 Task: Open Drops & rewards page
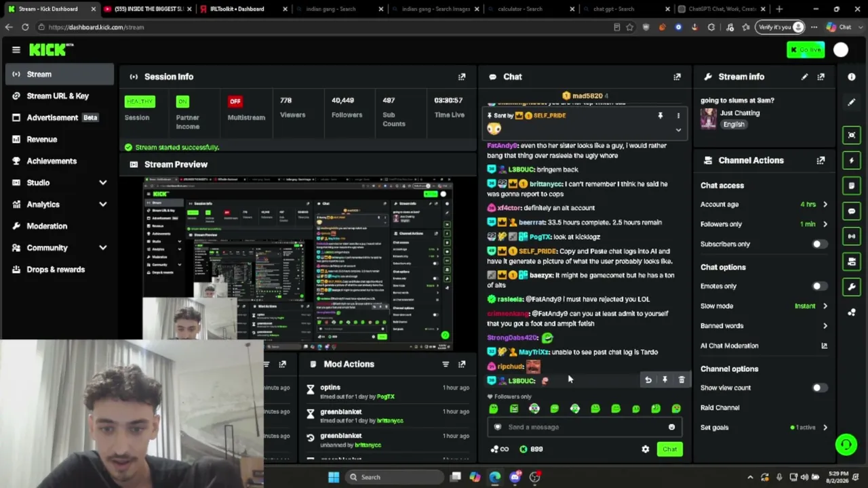point(60,269)
